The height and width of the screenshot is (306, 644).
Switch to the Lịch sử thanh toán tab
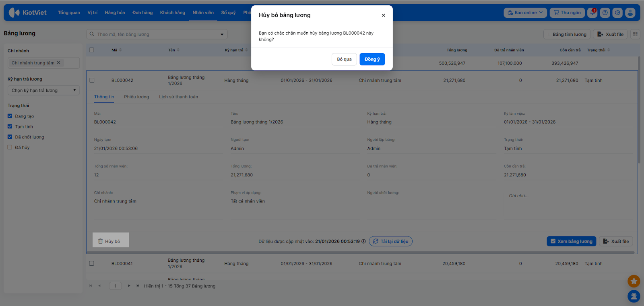click(x=178, y=97)
